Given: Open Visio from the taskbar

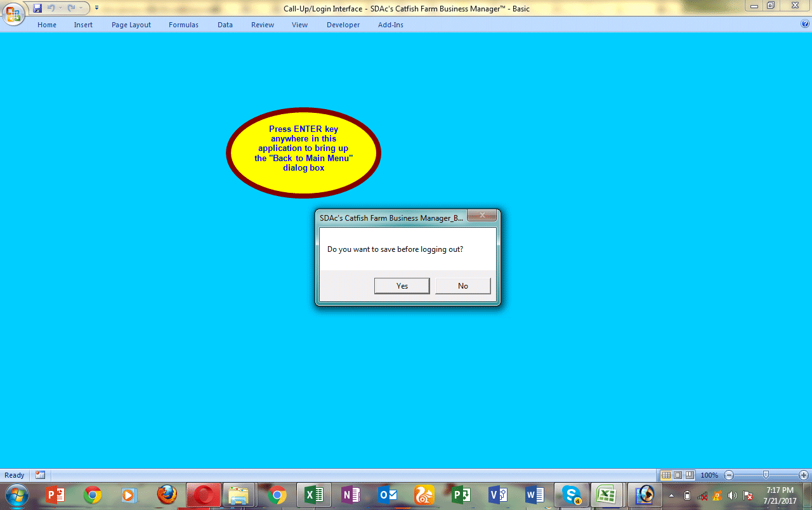Looking at the screenshot, I should [x=498, y=495].
